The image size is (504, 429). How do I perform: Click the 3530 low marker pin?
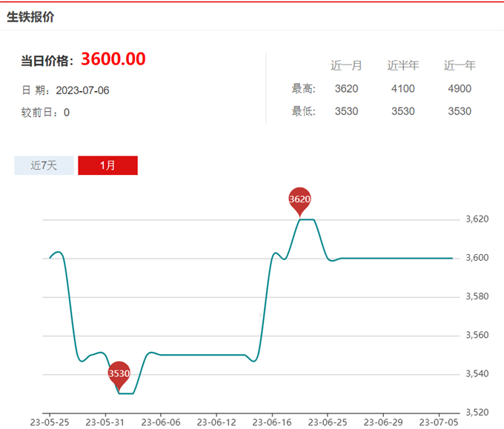coord(119,374)
